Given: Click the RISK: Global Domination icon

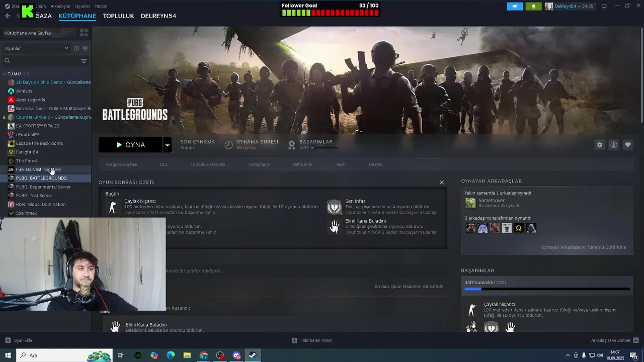Looking at the screenshot, I should [x=11, y=204].
